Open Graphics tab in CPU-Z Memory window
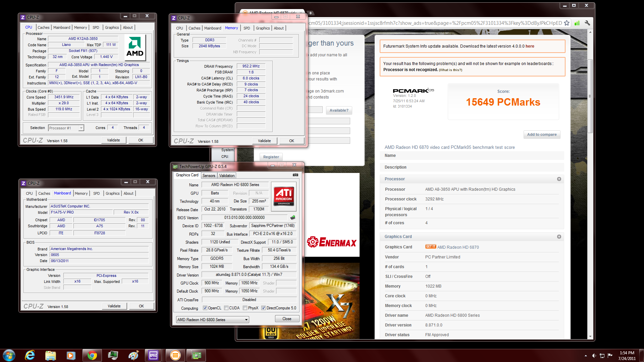The image size is (644, 362). [x=263, y=28]
